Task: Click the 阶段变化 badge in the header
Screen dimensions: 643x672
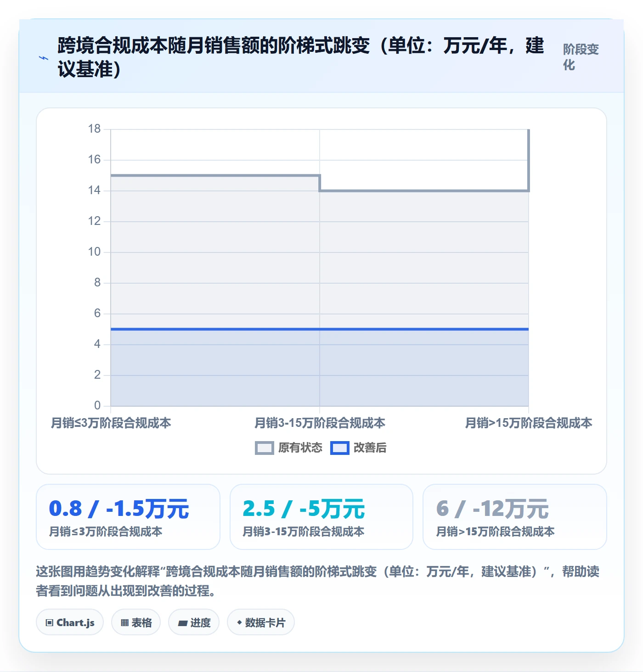Action: coord(581,57)
